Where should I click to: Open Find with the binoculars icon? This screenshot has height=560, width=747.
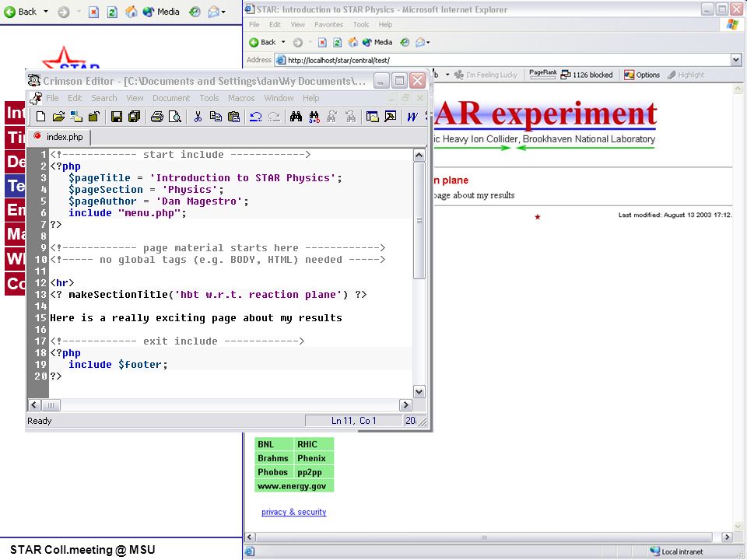point(296,116)
